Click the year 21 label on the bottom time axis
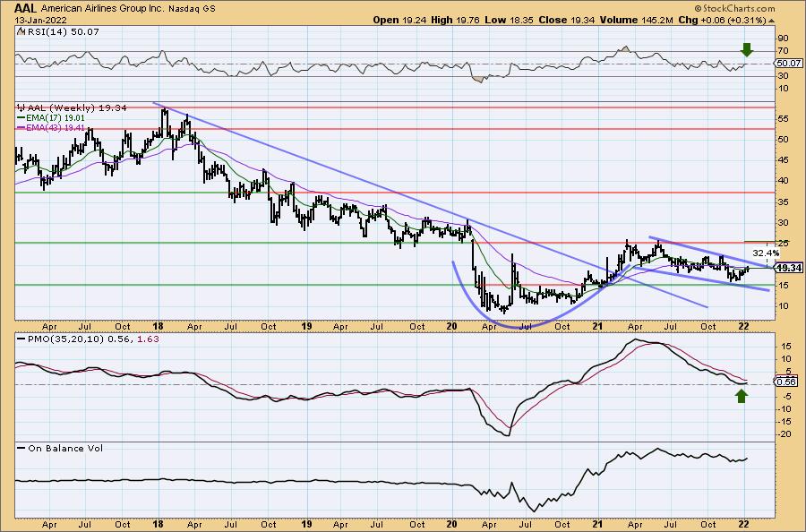The width and height of the screenshot is (806, 532). (x=597, y=524)
